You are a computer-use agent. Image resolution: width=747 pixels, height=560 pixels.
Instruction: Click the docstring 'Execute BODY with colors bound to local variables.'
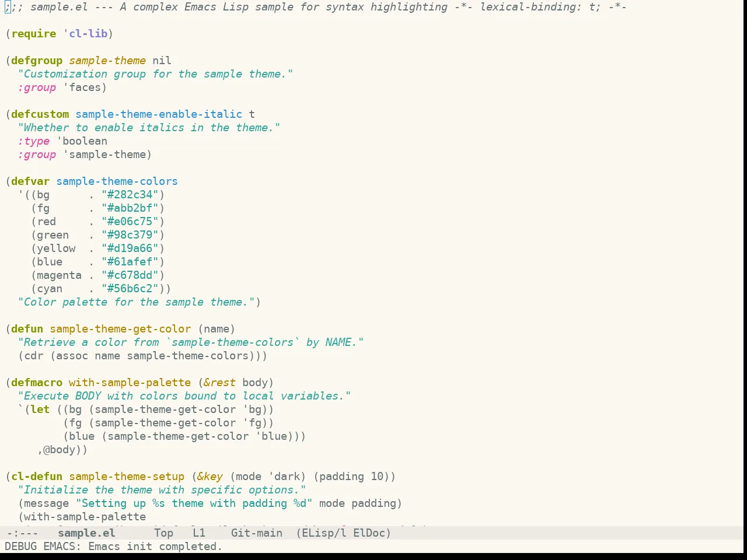pos(184,396)
